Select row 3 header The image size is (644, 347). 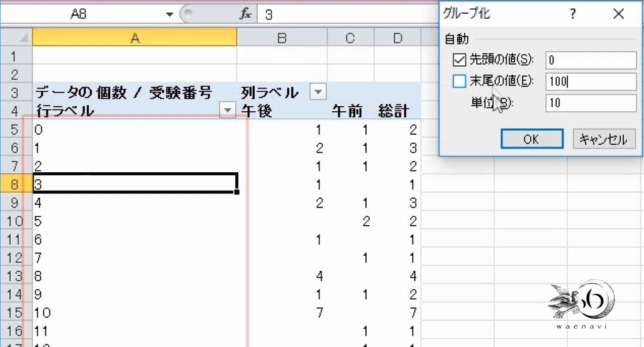click(16, 92)
